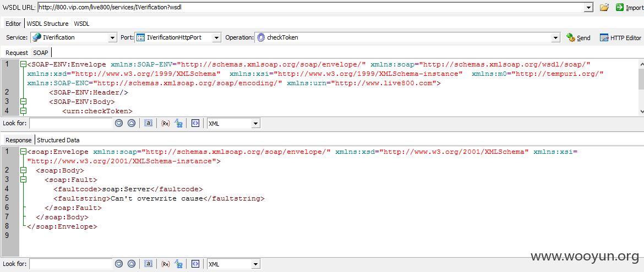Viewport: 644px width, 272px height.
Task: Collapse the soap:Body node in response
Action: [x=23, y=170]
